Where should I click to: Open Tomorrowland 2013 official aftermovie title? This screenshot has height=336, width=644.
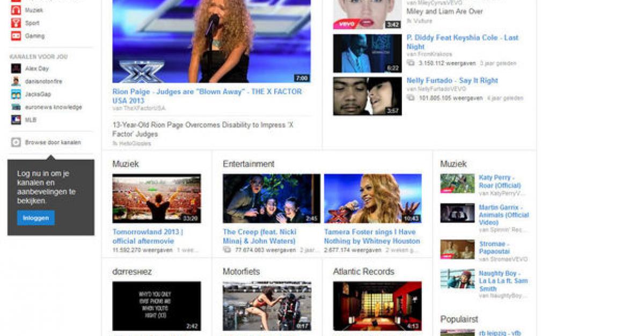point(148,236)
